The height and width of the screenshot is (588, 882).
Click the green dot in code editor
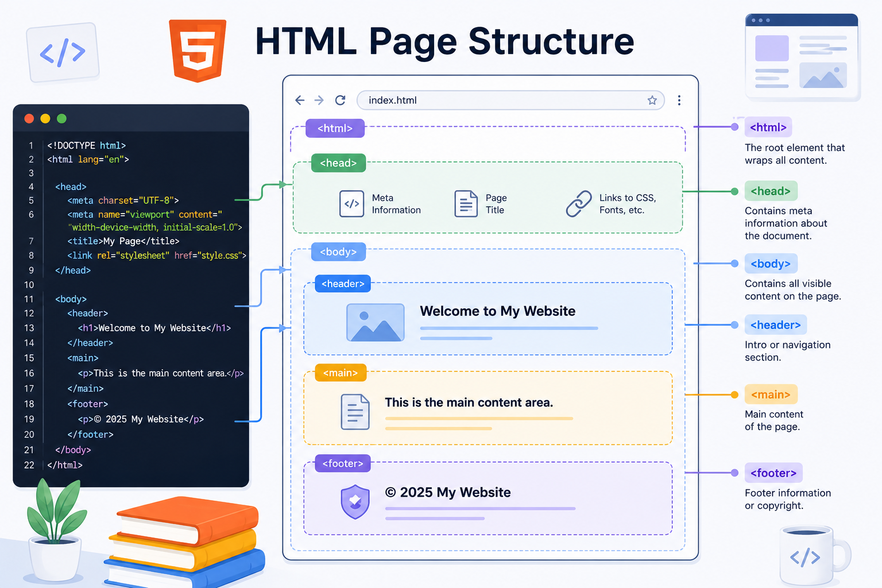click(x=62, y=119)
